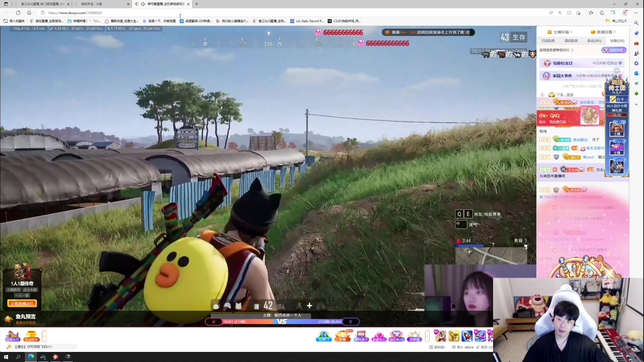
Task: Unmute the live stream tab audio icon
Action: pos(143,4)
